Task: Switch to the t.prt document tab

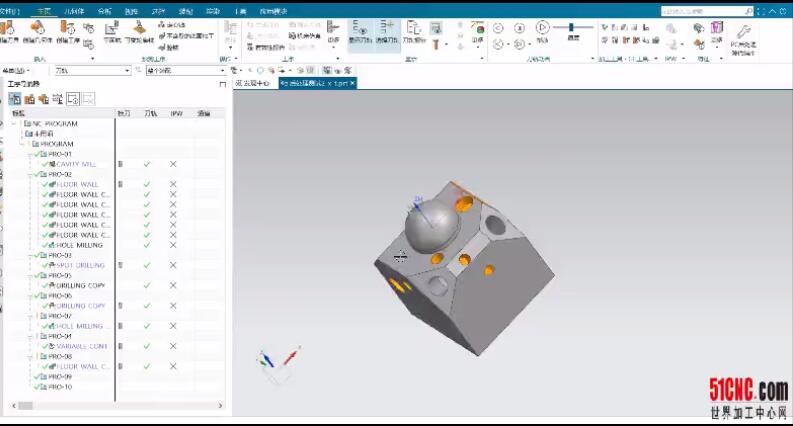Action: click(x=316, y=83)
